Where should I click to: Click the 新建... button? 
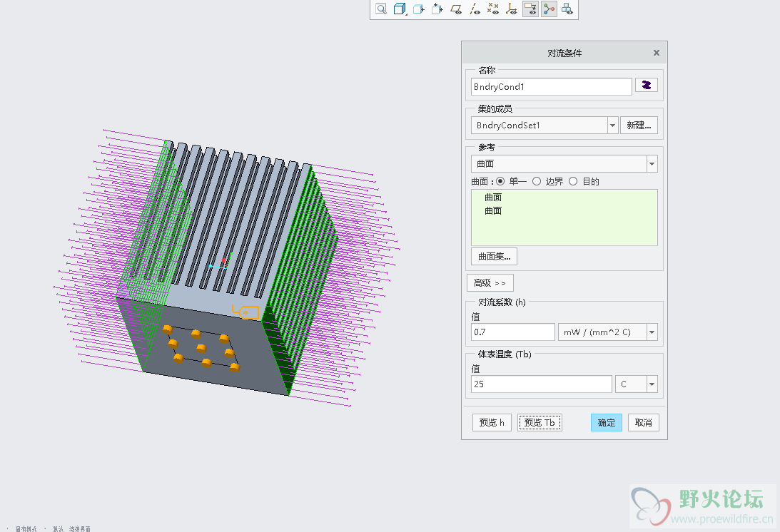(x=639, y=126)
